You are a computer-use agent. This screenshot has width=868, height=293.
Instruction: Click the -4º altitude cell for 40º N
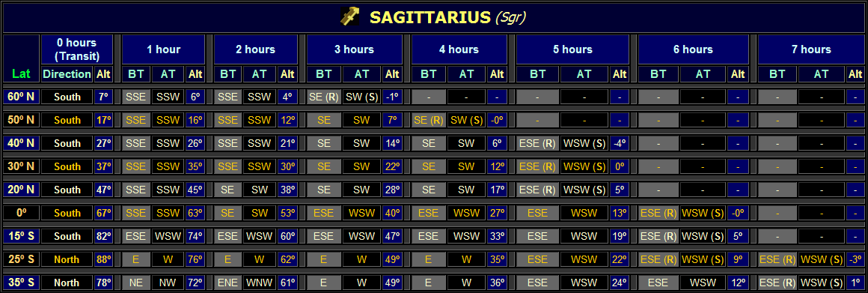[620, 143]
